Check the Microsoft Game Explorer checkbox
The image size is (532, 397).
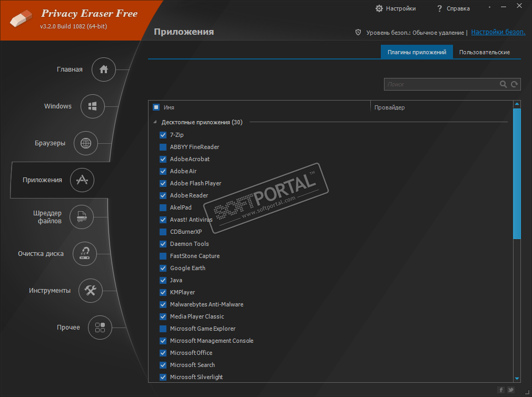(163, 329)
